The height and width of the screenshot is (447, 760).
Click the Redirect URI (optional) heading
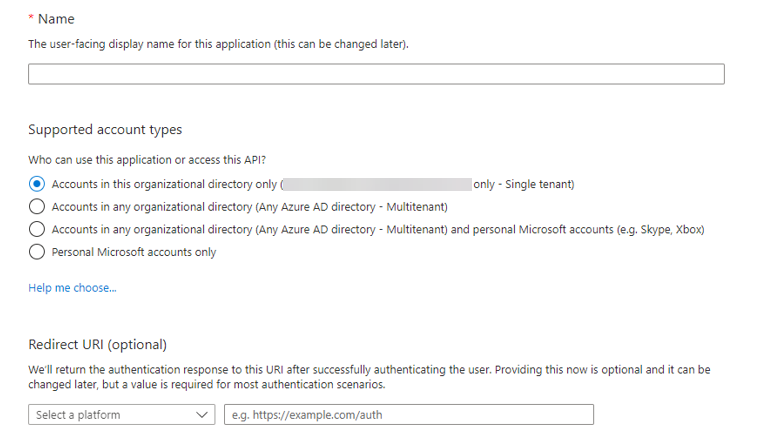click(97, 345)
